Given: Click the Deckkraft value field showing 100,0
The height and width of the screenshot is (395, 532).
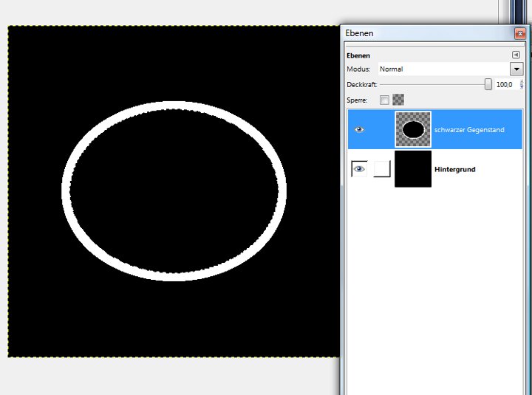Looking at the screenshot, I should 505,85.
